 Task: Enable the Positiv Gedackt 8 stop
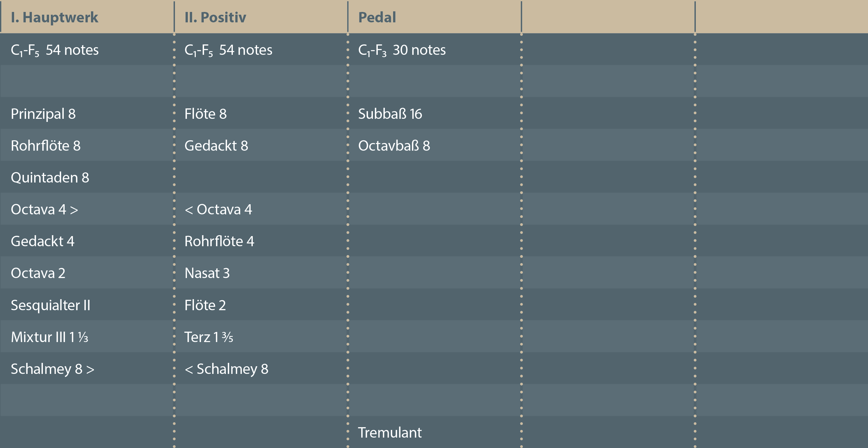point(216,146)
